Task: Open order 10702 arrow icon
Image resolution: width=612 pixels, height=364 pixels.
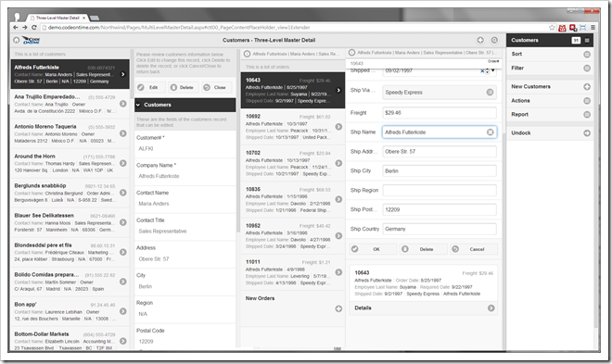Action: (x=338, y=163)
